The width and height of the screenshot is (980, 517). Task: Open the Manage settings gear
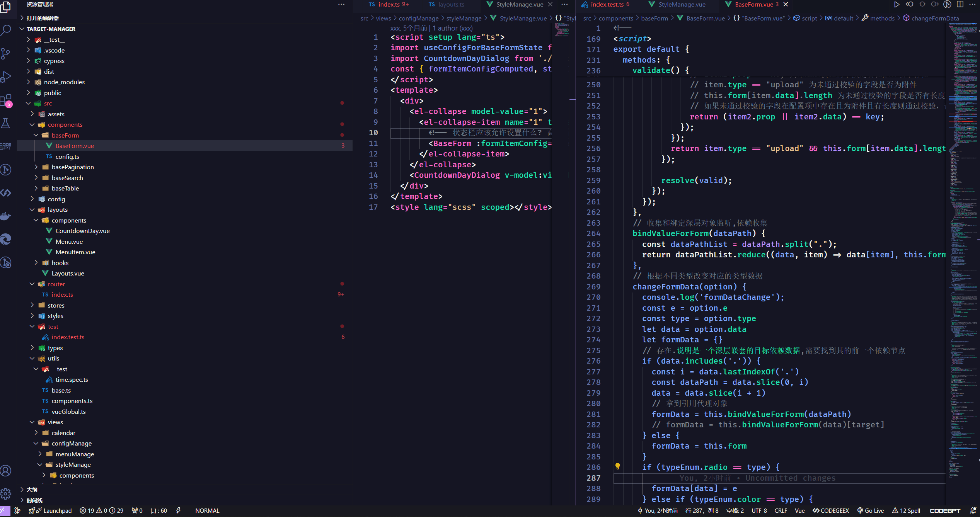click(x=6, y=494)
